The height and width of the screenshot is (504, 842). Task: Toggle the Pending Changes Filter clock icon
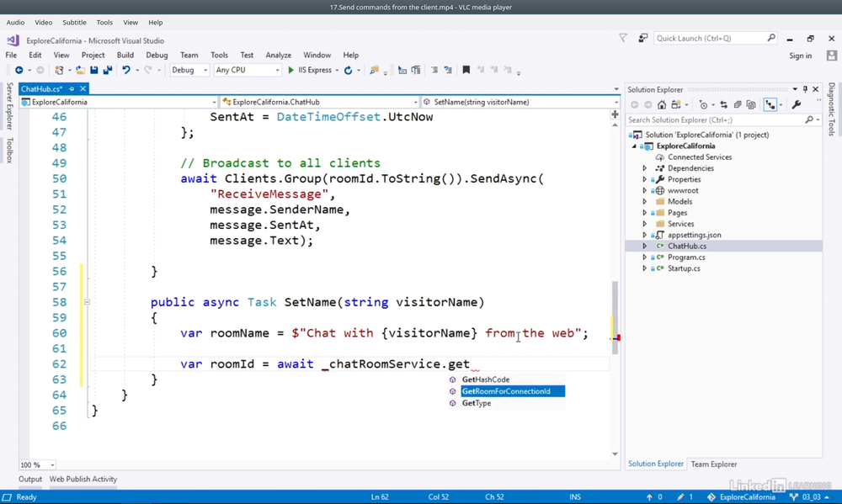[703, 105]
